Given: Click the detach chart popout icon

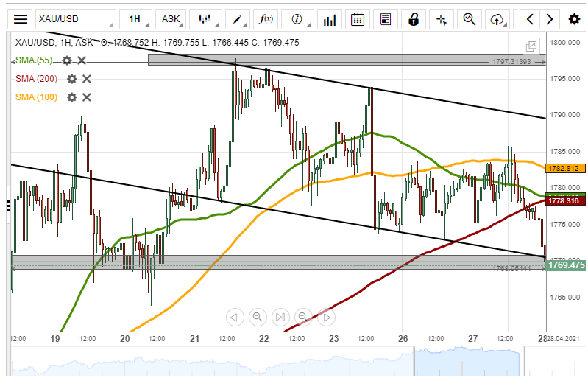Looking at the screenshot, I should tap(531, 46).
